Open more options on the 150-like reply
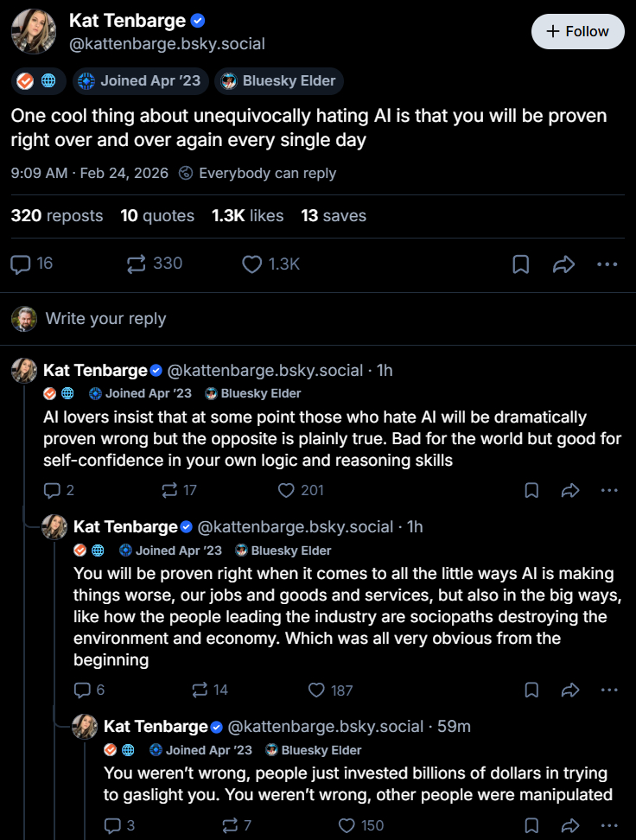Viewport: 636px width, 840px height. (x=609, y=825)
